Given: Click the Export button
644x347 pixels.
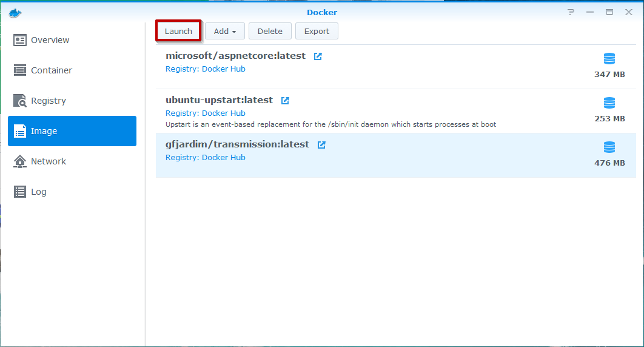Looking at the screenshot, I should point(317,31).
